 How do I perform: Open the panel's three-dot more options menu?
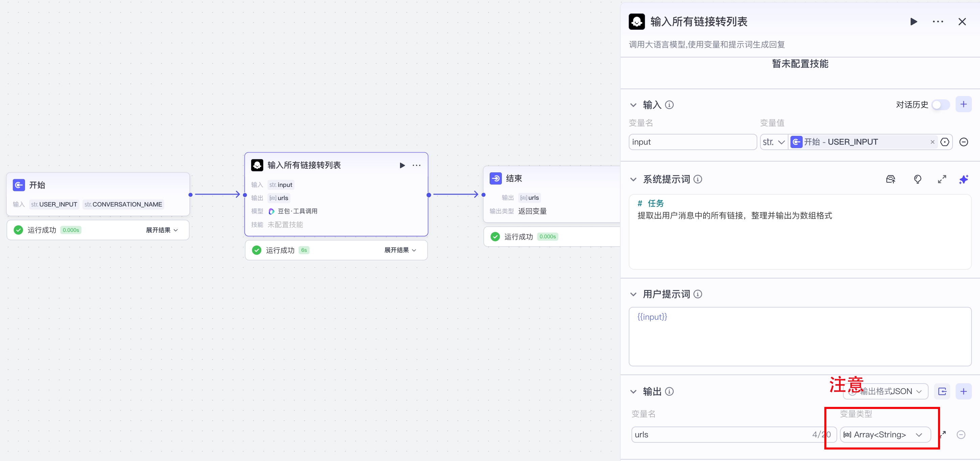coord(938,22)
